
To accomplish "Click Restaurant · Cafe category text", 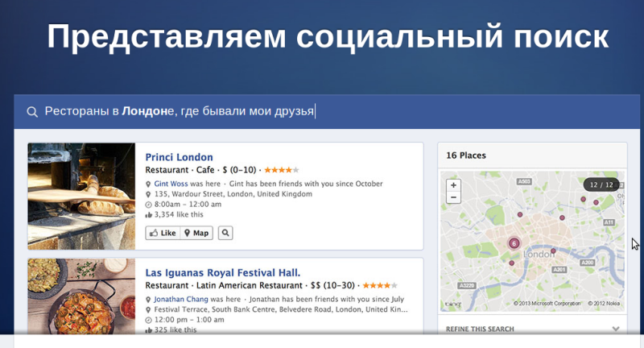I will (180, 170).
